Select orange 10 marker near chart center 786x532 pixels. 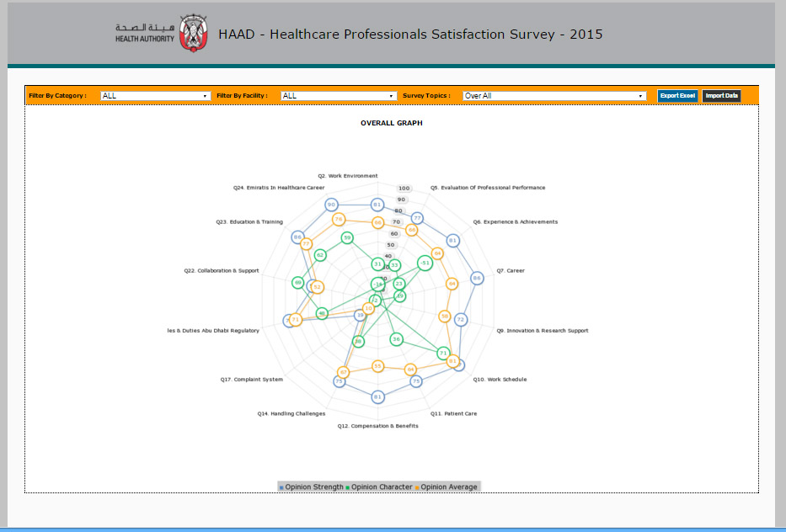(x=368, y=308)
